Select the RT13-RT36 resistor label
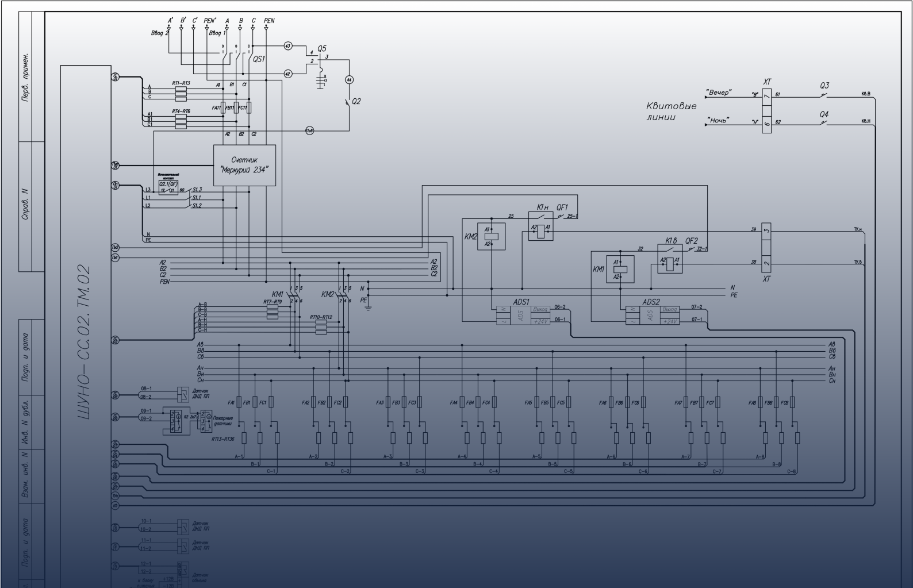Viewport: 913px width, 588px height. pyautogui.click(x=223, y=438)
